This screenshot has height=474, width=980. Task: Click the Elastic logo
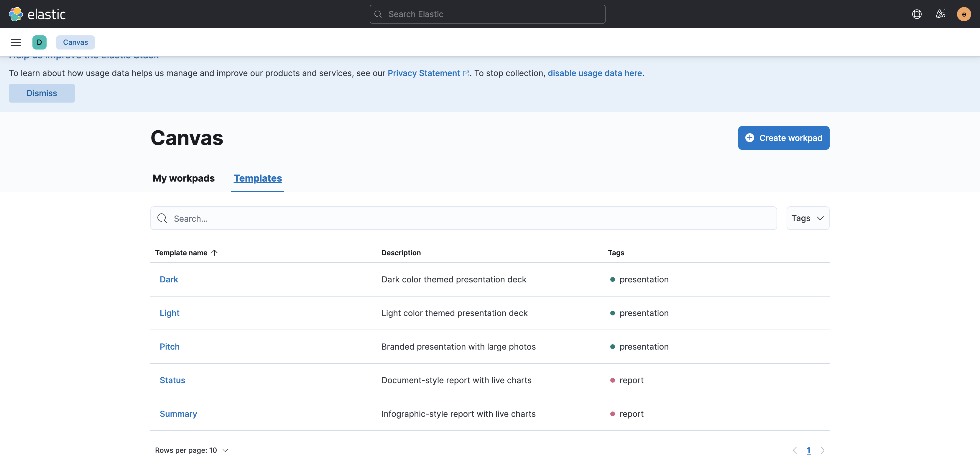coord(37,14)
